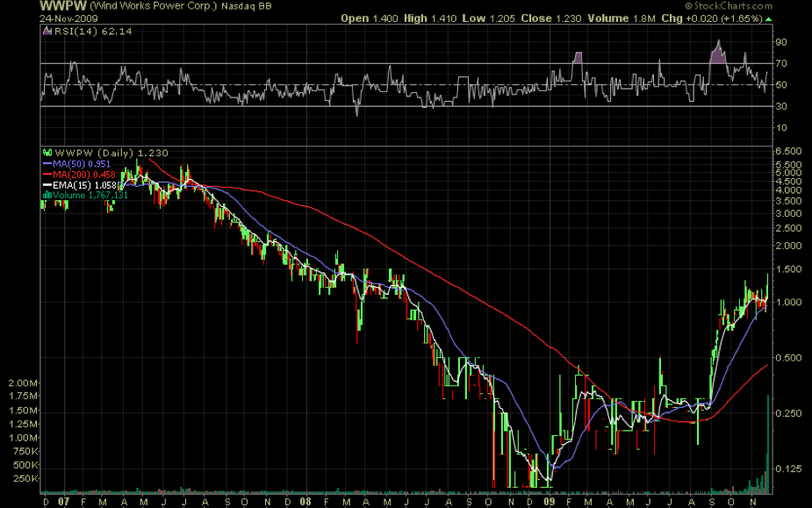This screenshot has width=812, height=508.
Task: Click the WWPW (Daily) candlestick legend icon
Action: pos(47,153)
